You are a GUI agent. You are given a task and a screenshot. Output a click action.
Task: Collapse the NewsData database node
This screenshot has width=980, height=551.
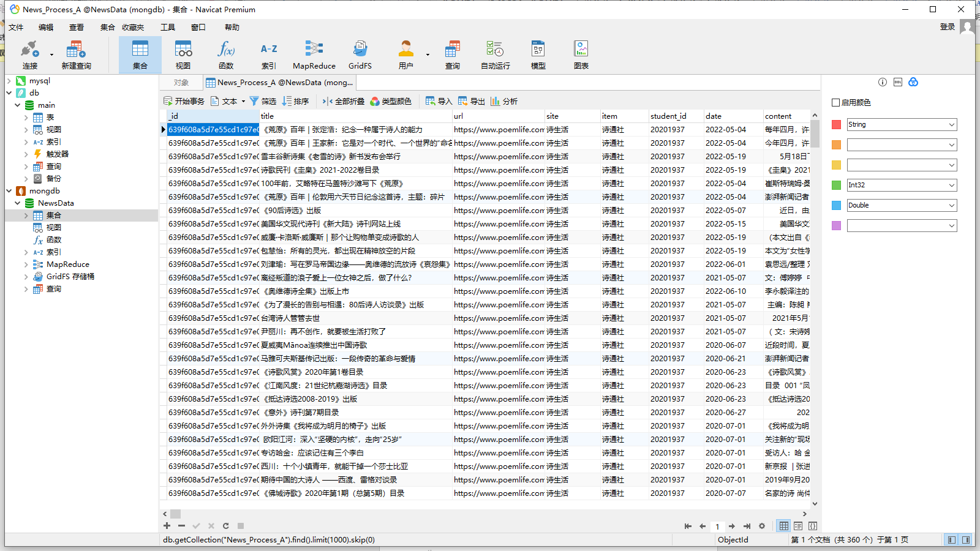(18, 203)
